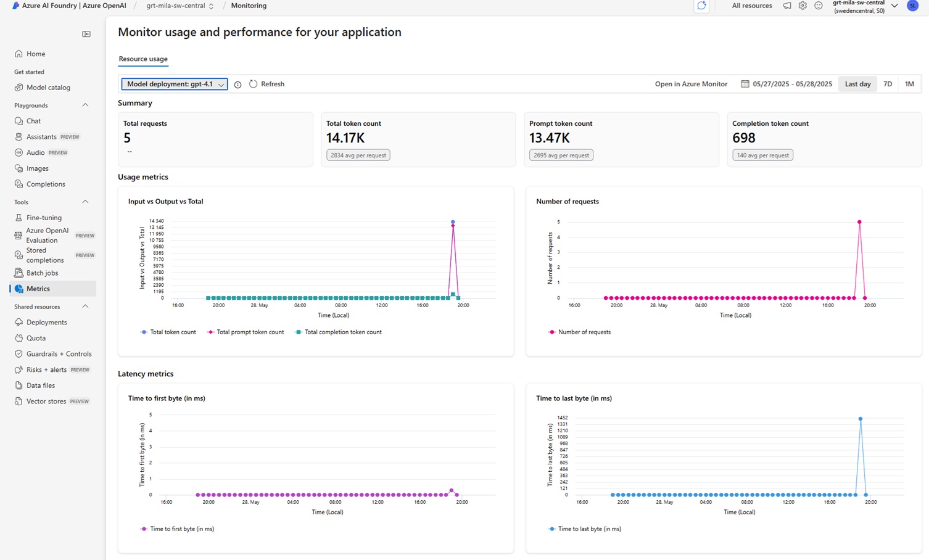Screen dimensions: 929x560
Task: Click the peak point on Number of requests chart
Action: click(859, 222)
